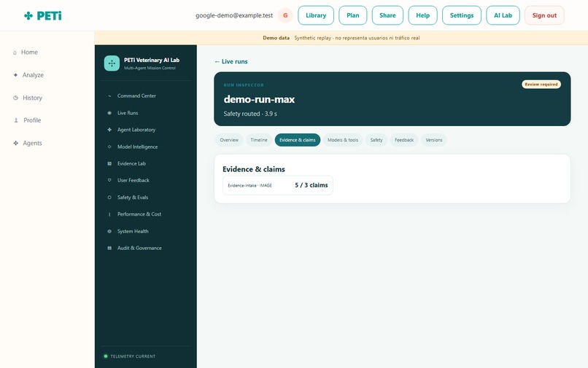Click the PETi clover logo icon
This screenshot has width=588, height=368.
(x=28, y=16)
